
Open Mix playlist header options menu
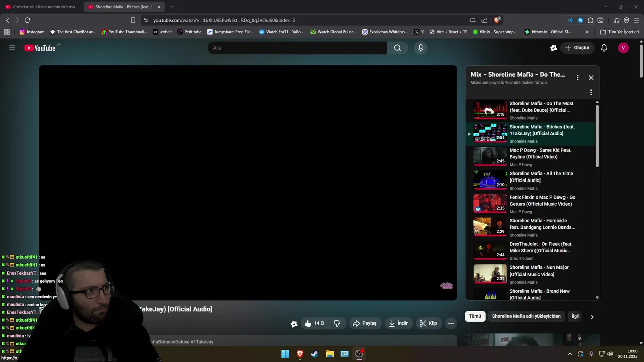(x=578, y=78)
